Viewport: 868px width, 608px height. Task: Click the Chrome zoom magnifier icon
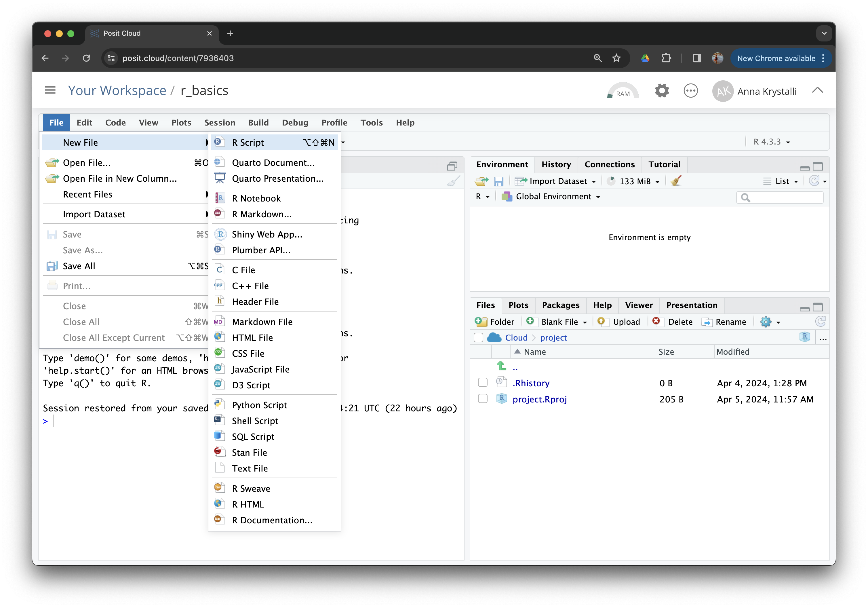(597, 58)
